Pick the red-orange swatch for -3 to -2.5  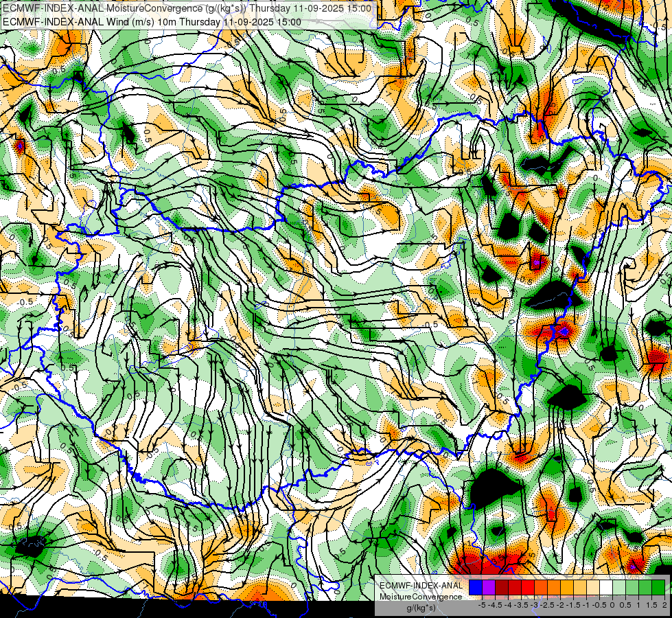coord(541,588)
